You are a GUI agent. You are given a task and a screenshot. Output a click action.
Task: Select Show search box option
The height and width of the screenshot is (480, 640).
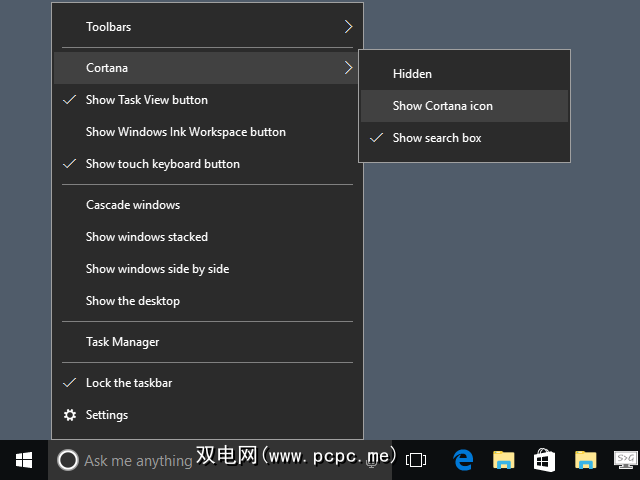coord(437,138)
